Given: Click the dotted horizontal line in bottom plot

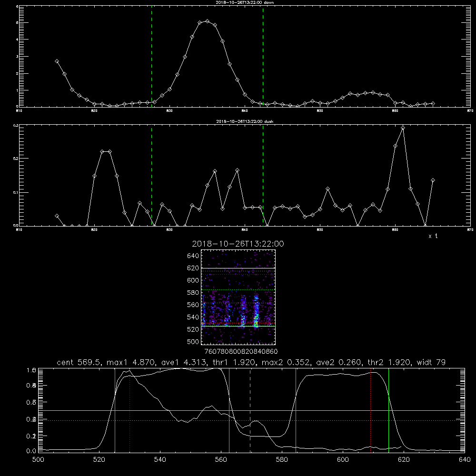Looking at the screenshot, I should pyautogui.click(x=251, y=420).
